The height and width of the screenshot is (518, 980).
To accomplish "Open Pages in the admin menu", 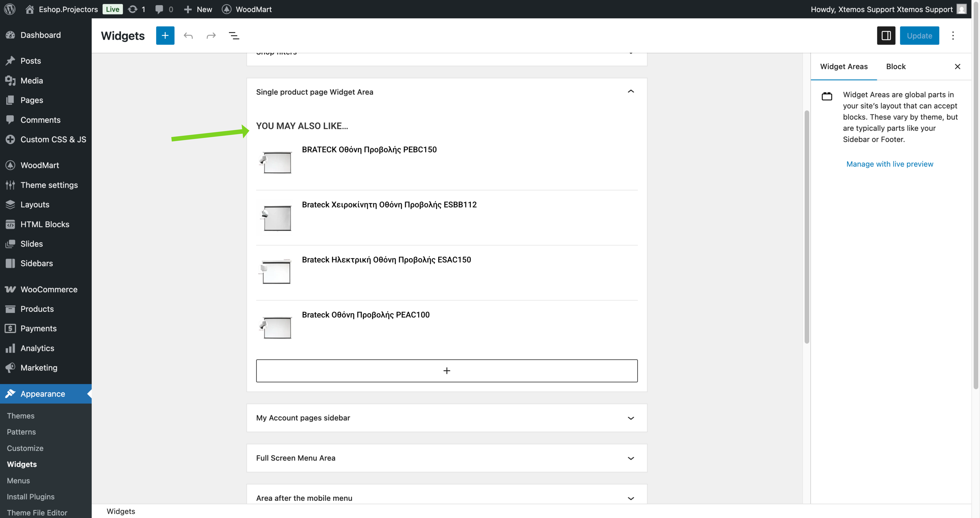I will (32, 100).
